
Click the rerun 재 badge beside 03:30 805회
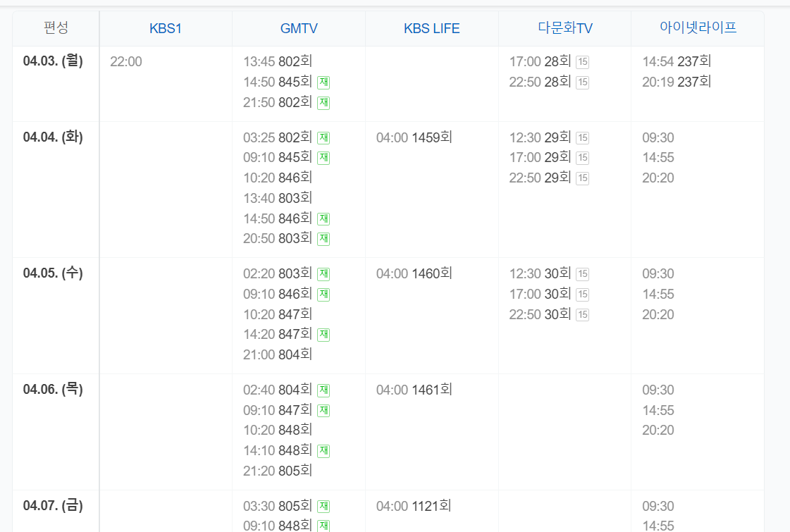pos(323,507)
